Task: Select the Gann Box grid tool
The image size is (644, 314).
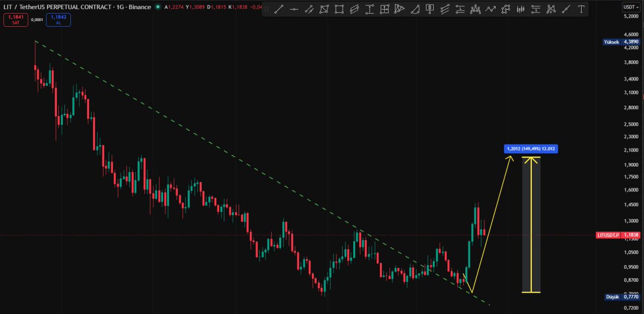Action: [x=384, y=9]
